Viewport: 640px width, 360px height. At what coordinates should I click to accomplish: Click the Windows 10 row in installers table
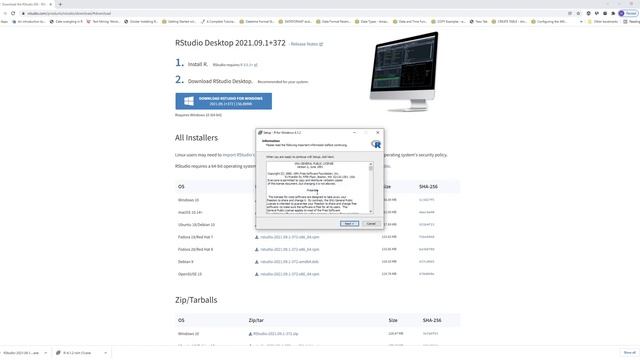188,200
